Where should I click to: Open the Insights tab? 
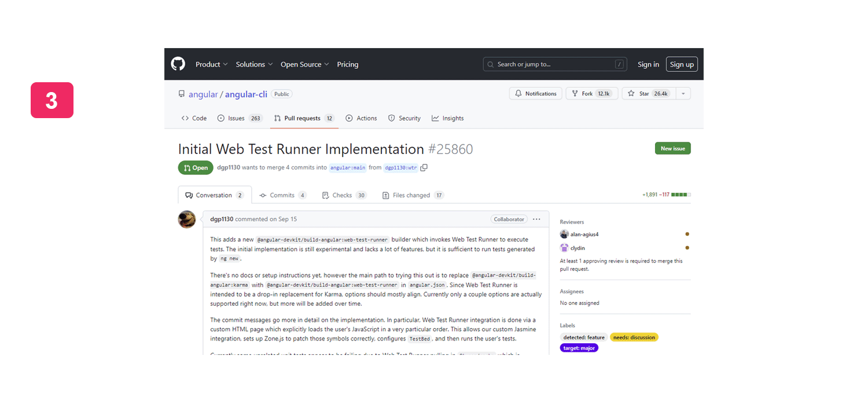(x=448, y=118)
